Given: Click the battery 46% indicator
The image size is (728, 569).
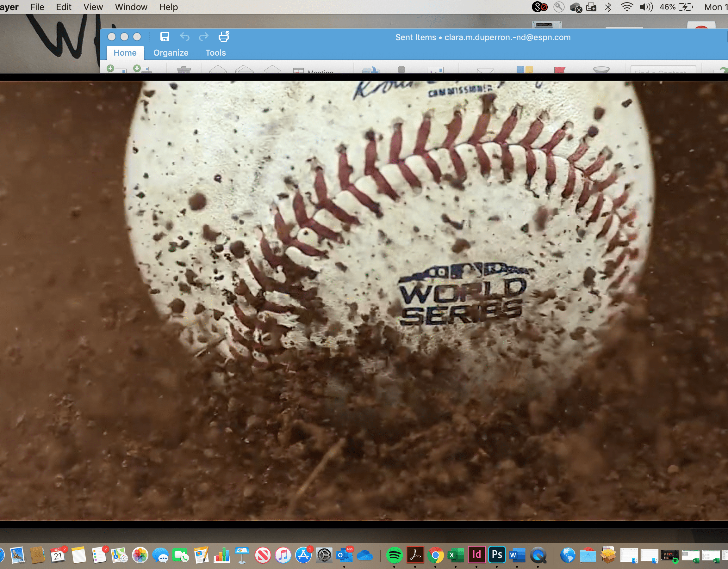Looking at the screenshot, I should coord(676,7).
